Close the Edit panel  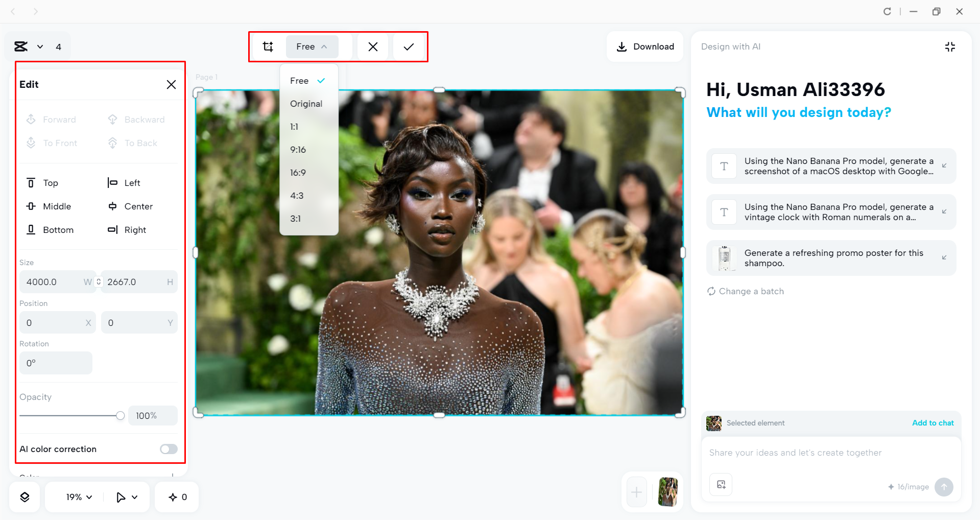coord(171,85)
